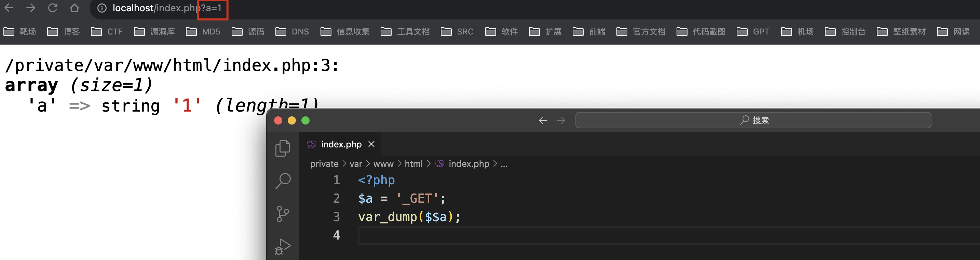Navigate forward in VS Code
Image resolution: width=980 pixels, height=260 pixels.
tap(561, 120)
